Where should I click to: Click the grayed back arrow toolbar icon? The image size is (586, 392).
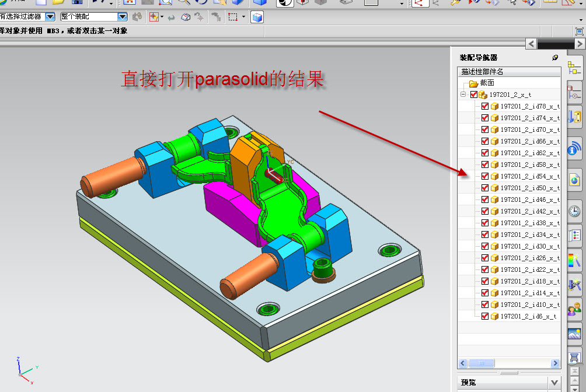tap(171, 17)
